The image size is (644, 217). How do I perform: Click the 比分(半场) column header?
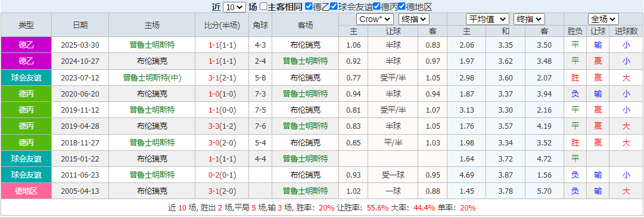222,24
